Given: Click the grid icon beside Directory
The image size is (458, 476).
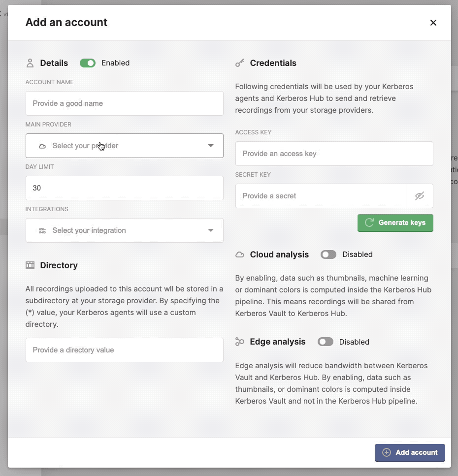Looking at the screenshot, I should click(30, 265).
